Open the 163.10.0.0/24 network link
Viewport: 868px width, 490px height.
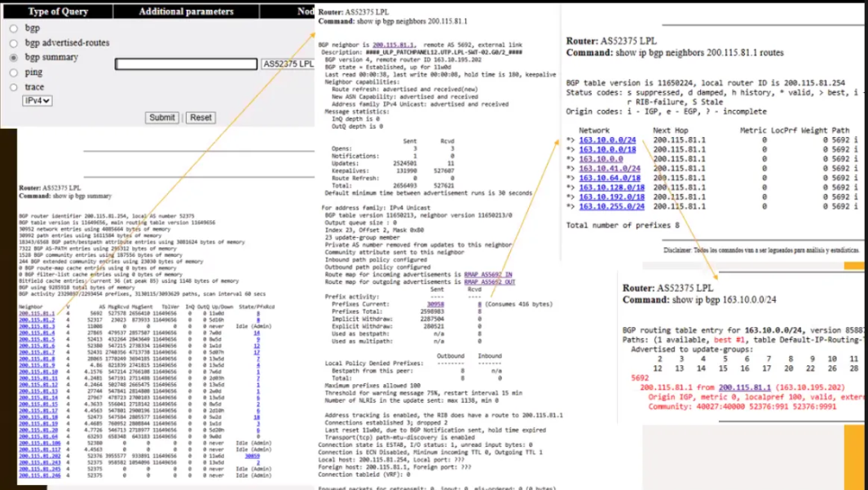[x=607, y=140]
